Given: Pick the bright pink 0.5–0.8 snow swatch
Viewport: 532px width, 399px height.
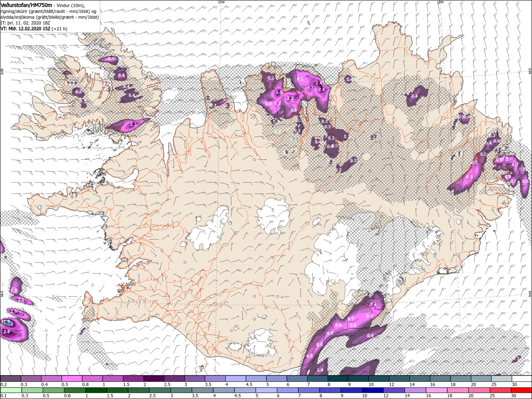Looking at the screenshot, I should point(72,379).
